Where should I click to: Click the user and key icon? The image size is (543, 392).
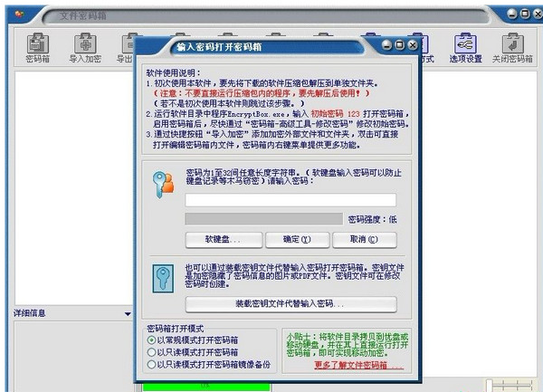point(166,185)
